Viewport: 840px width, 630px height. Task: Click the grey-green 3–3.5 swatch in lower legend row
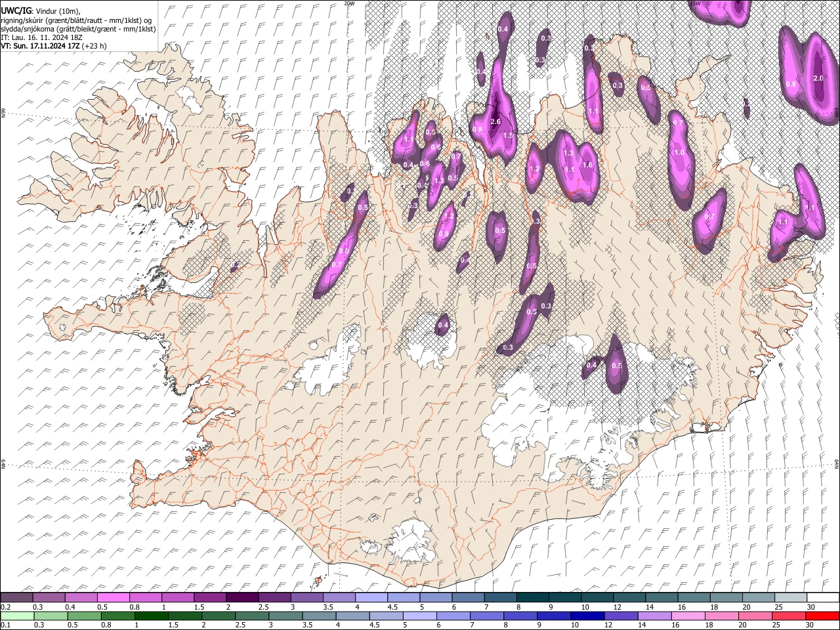pyautogui.click(x=286, y=616)
